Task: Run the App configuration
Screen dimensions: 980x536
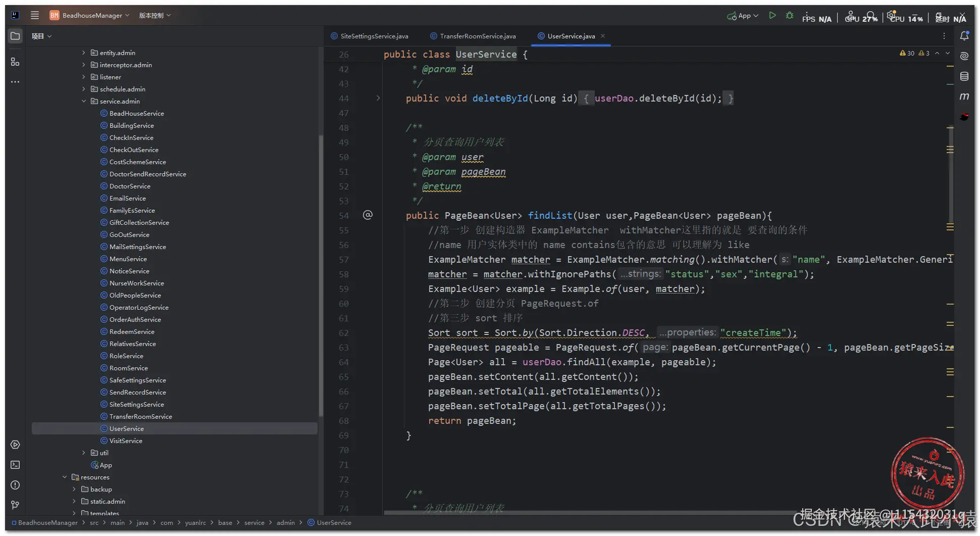Action: pos(772,16)
